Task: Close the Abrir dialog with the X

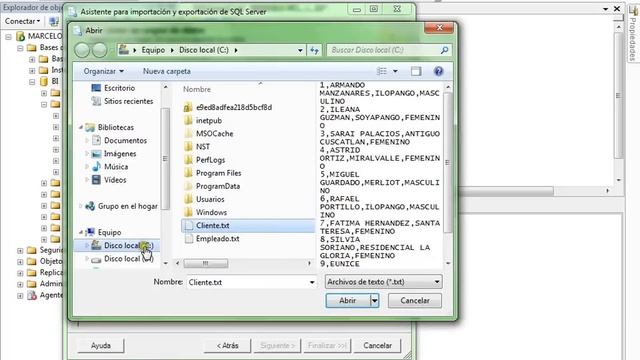Action: [x=439, y=28]
